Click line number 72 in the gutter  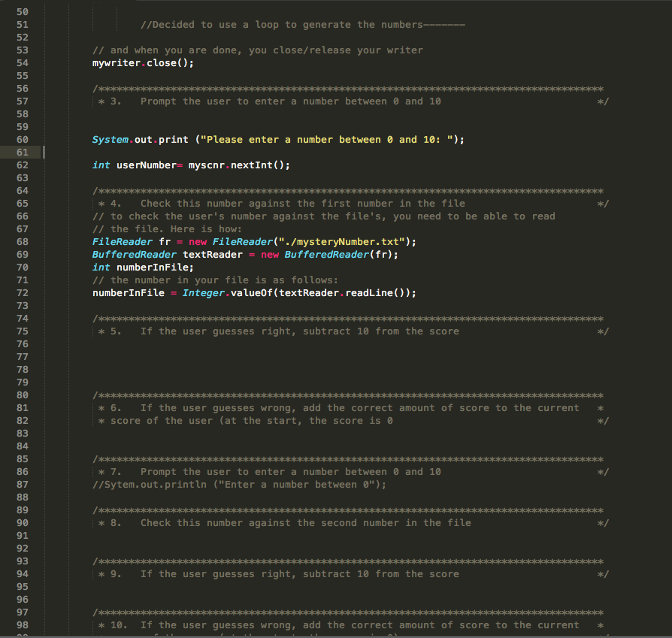pos(23,293)
